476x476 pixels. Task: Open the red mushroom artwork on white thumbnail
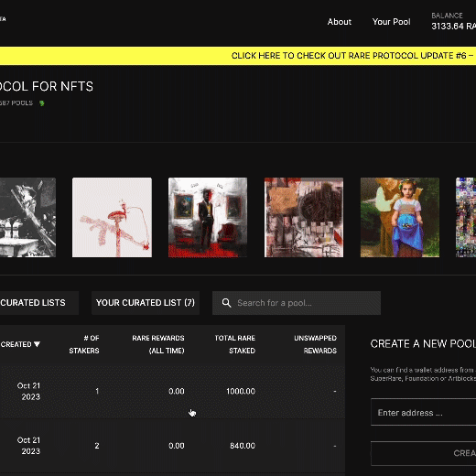tap(112, 218)
